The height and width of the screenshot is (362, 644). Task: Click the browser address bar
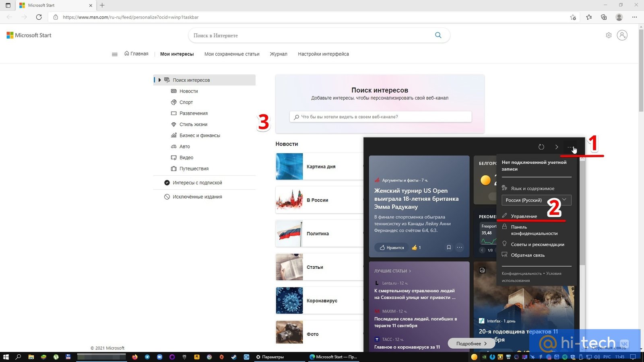(314, 17)
